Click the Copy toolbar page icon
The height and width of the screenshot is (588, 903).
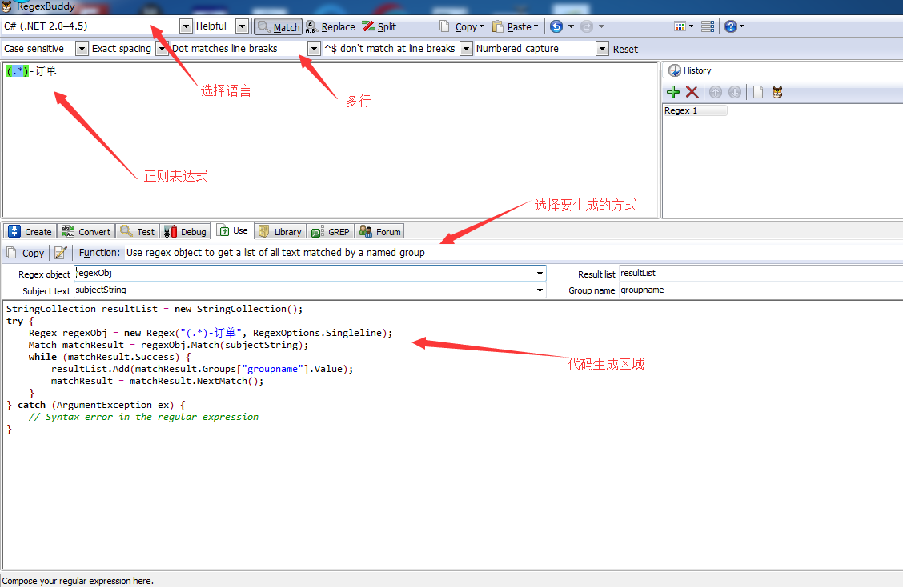[444, 26]
